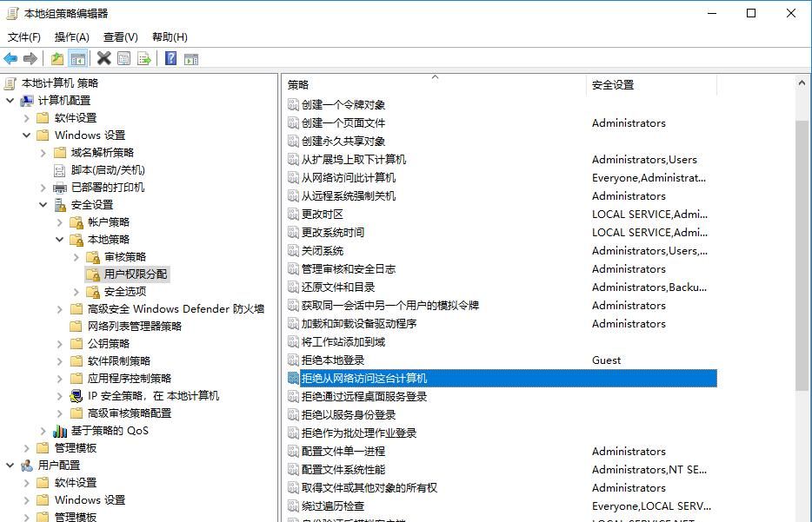812x522 pixels.
Task: Click the Forward navigation arrow
Action: 30,57
